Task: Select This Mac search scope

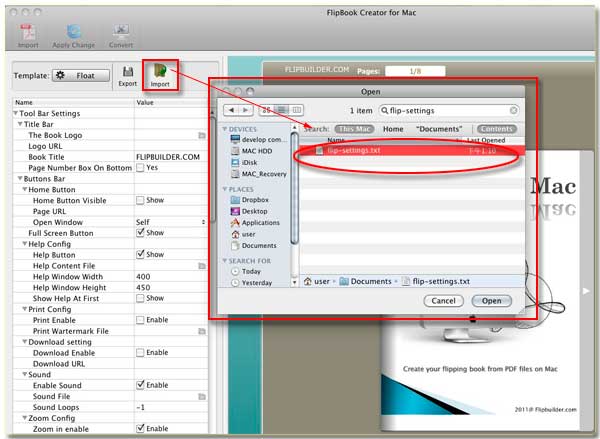Action: click(354, 129)
